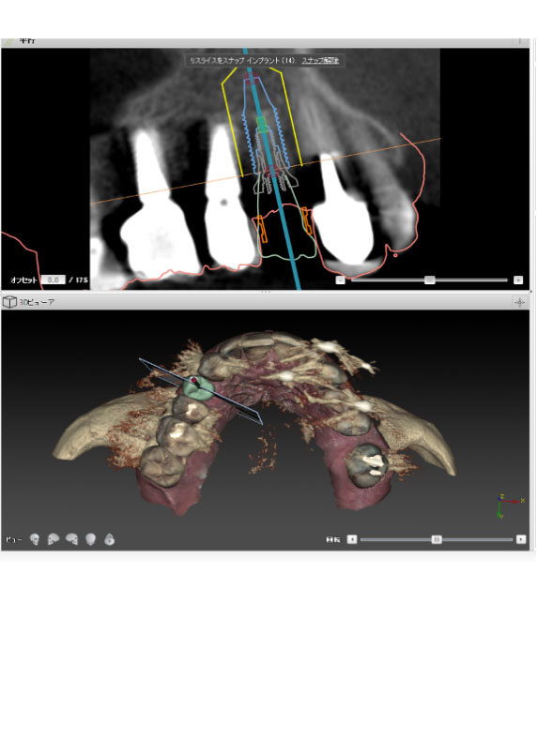
Task: Click the offset value input field
Action: [54, 280]
